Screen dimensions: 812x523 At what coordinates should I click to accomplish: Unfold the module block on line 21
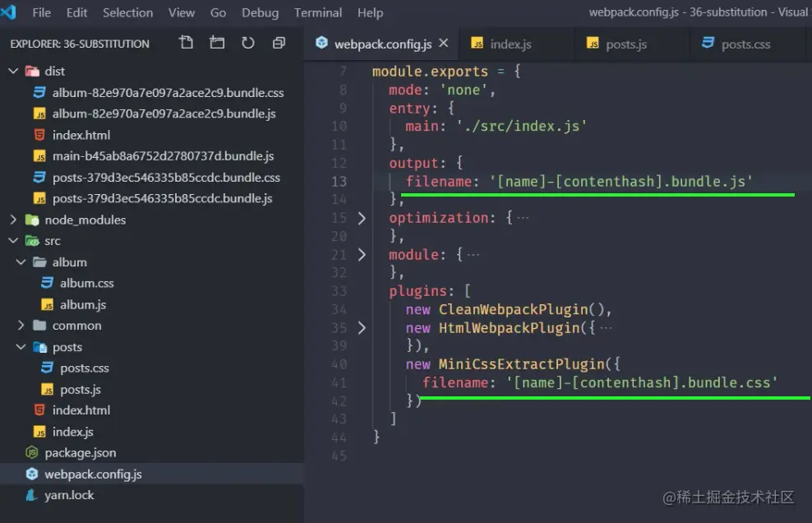362,254
